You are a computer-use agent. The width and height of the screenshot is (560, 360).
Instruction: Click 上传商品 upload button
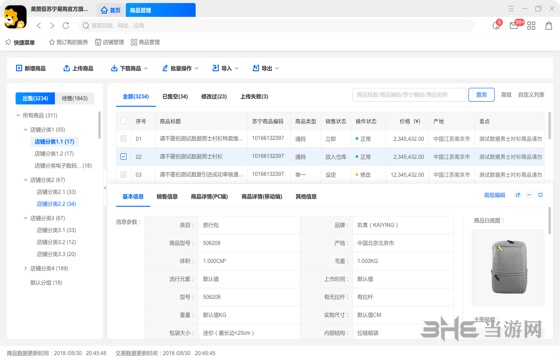(78, 68)
